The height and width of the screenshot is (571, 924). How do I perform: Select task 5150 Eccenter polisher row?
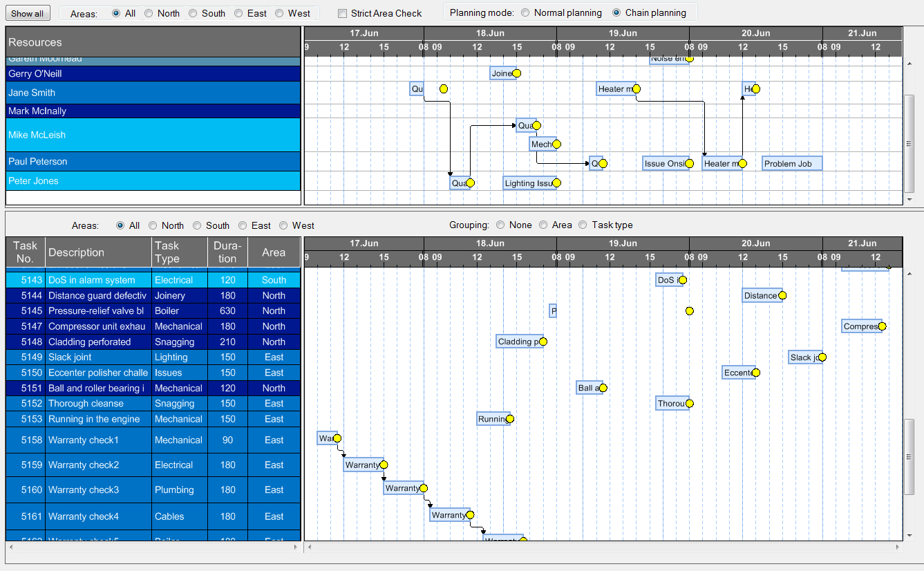(153, 373)
